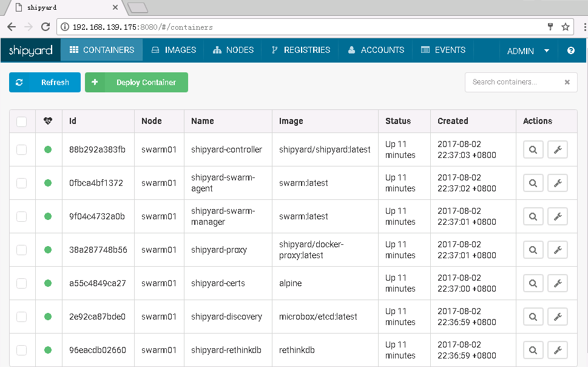This screenshot has width=588, height=367.
Task: Check the shipyard-certs row checkbox
Action: click(x=21, y=283)
